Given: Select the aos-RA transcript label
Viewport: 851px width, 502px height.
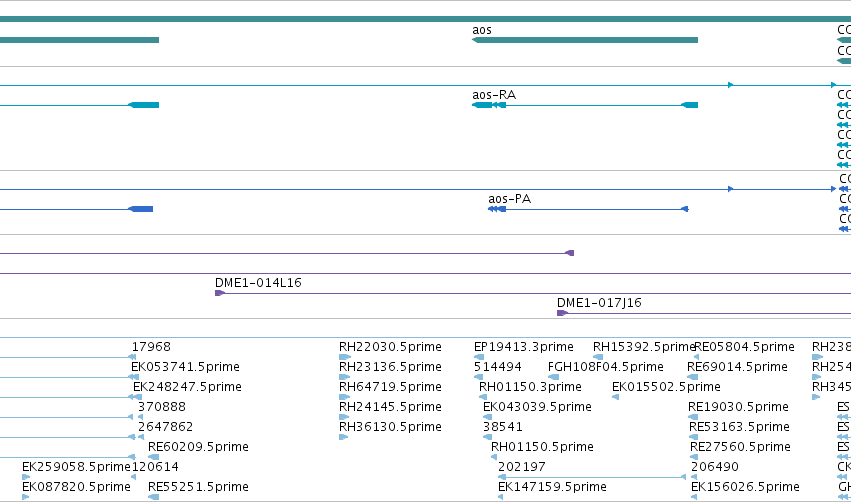Looking at the screenshot, I should tap(494, 95).
